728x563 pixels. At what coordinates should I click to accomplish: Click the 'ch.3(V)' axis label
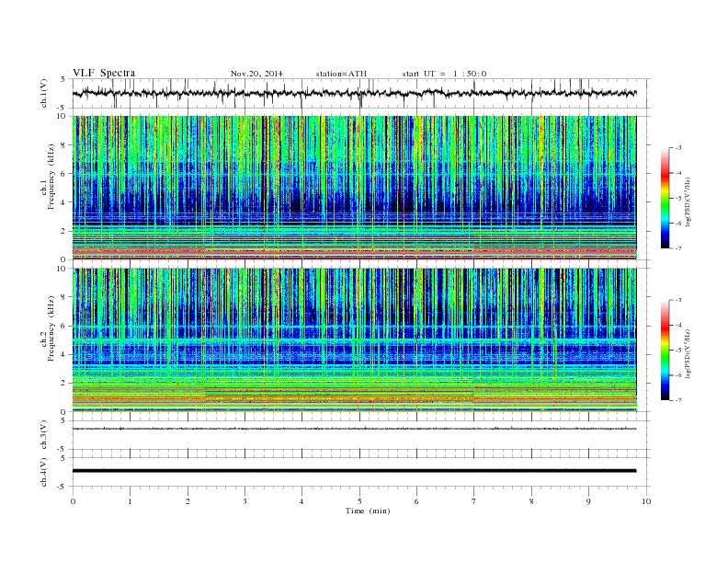coord(44,435)
